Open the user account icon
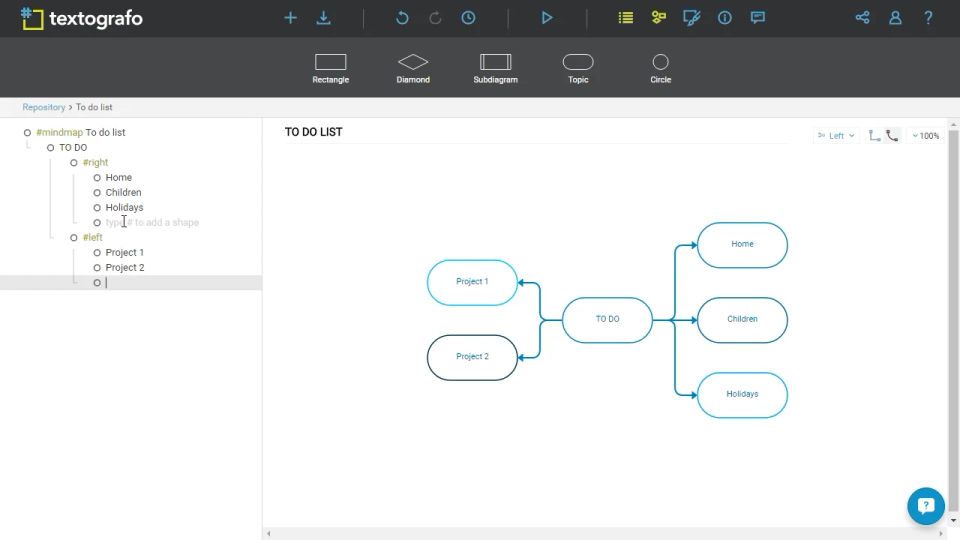This screenshot has width=960, height=540. coord(895,18)
